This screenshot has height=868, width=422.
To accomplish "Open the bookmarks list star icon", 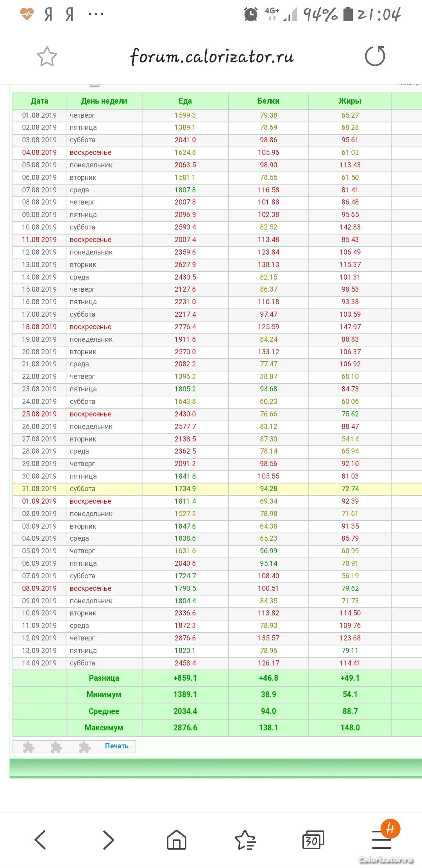I will (245, 839).
